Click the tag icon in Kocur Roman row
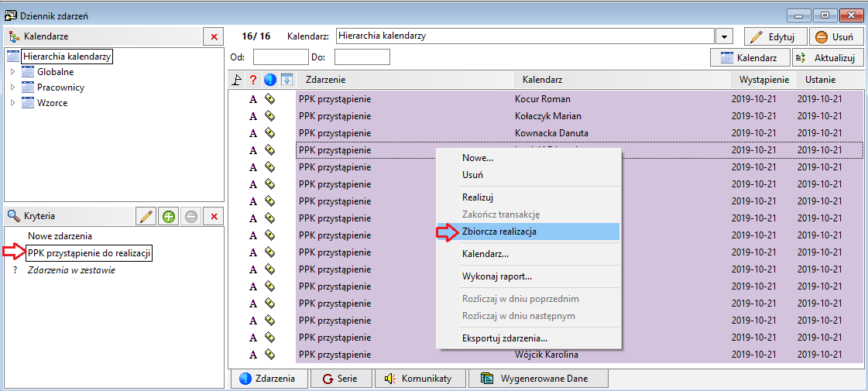868x391 pixels. (x=269, y=100)
